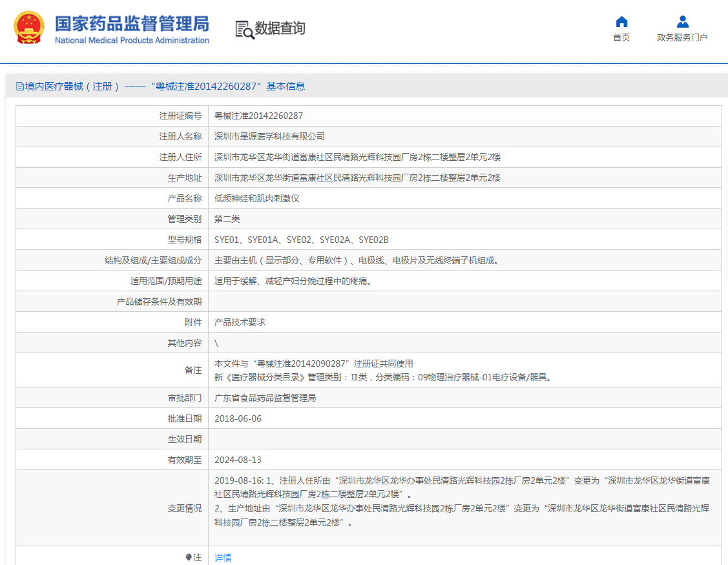
Task: Click National Medical Products Administration text
Action: [x=132, y=41]
